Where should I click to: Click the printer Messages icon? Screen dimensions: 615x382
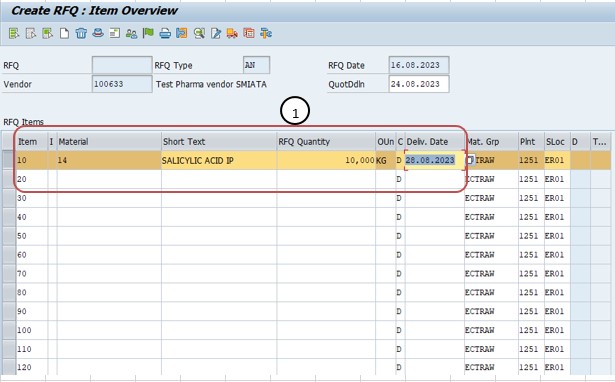[165, 33]
